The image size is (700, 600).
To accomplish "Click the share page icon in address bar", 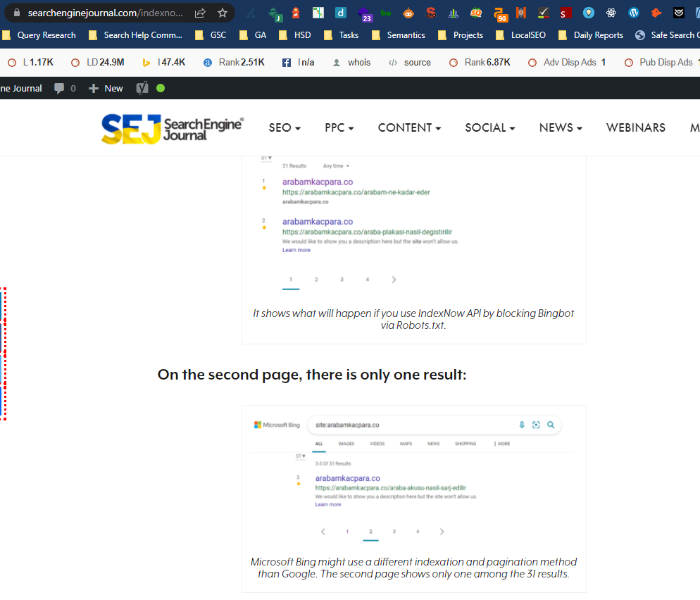I will point(200,13).
